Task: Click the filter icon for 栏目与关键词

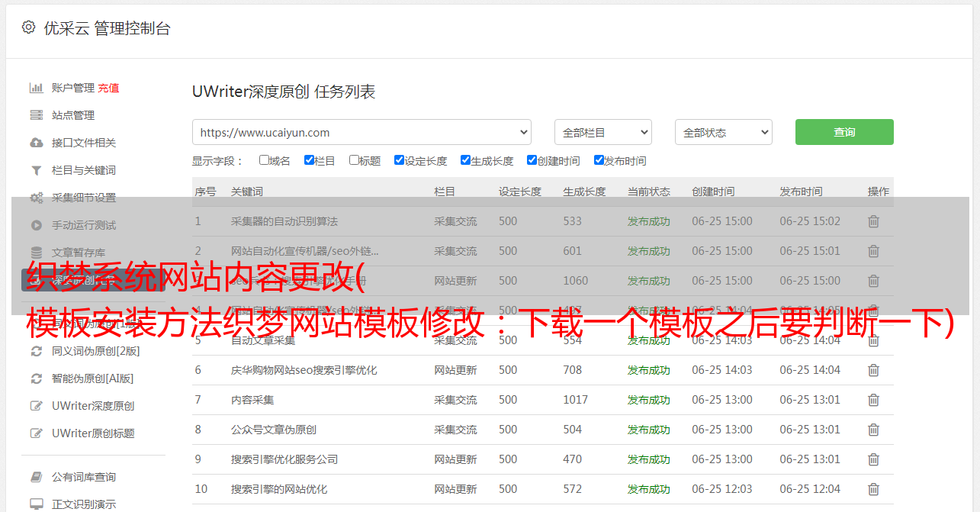Action: [x=36, y=170]
